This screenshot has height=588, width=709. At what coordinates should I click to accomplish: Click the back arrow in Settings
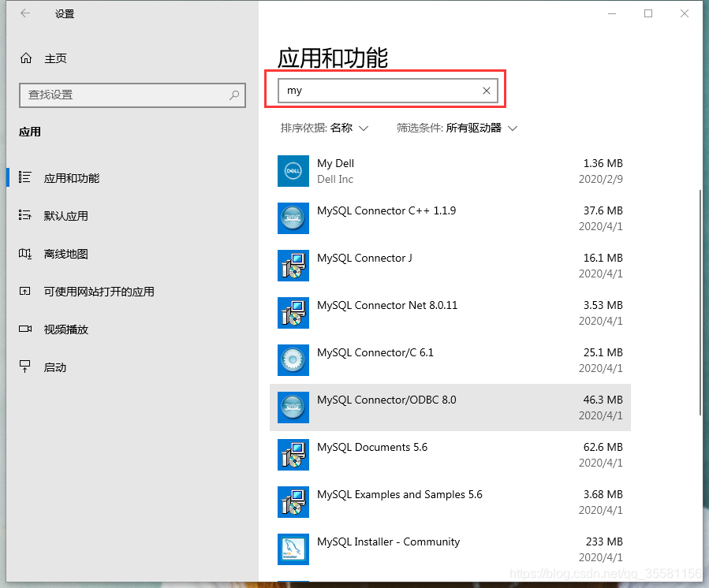25,13
